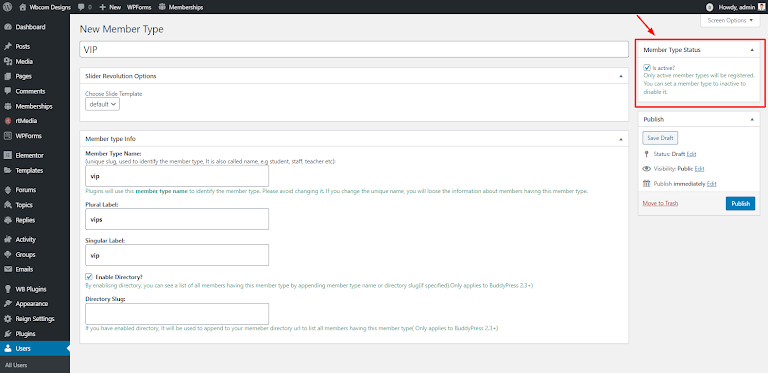Viewport: 768px width, 373px height.
Task: Click the Activity icon in sidebar
Action: [7, 239]
